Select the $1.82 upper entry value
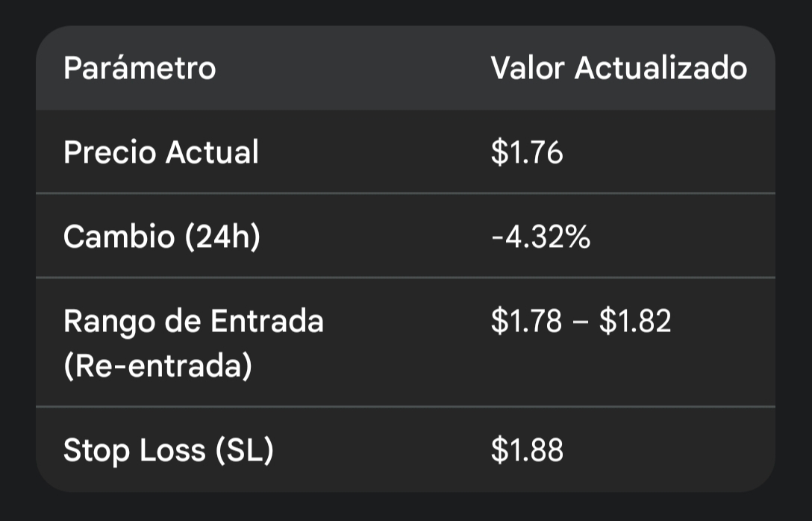Screen dimensions: 812x521 pyautogui.click(x=635, y=320)
